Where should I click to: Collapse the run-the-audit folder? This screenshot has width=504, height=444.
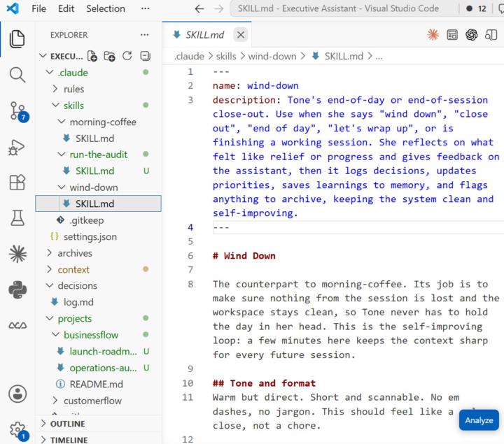[62, 155]
